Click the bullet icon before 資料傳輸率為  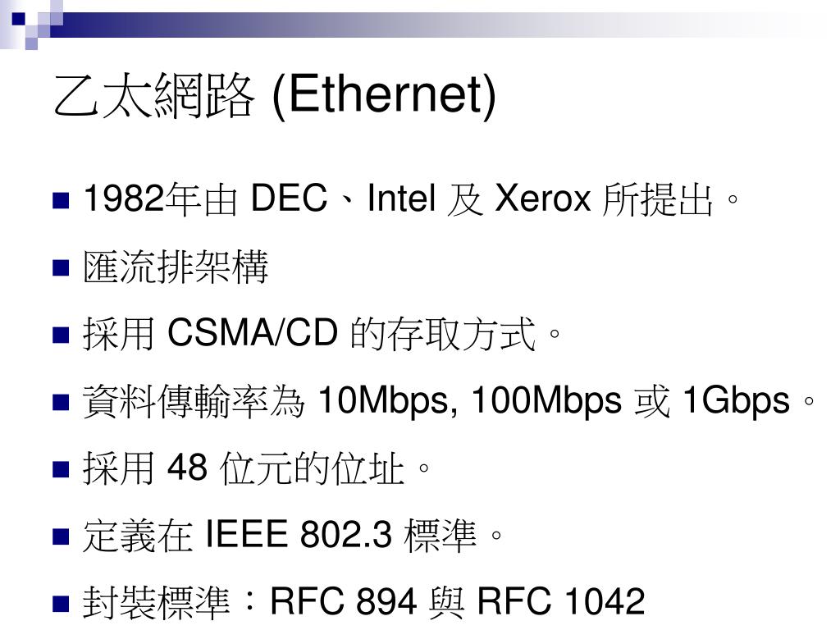pos(61,401)
